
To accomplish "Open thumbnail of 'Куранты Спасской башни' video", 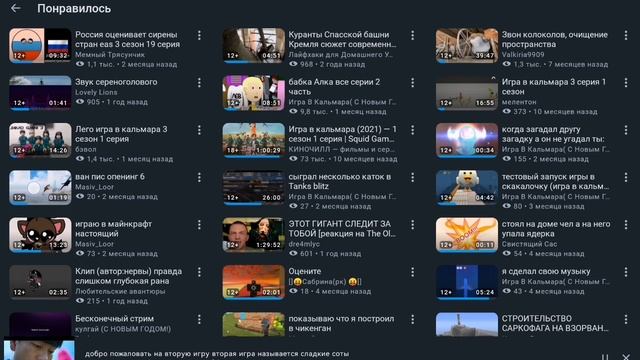I will pos(253,45).
